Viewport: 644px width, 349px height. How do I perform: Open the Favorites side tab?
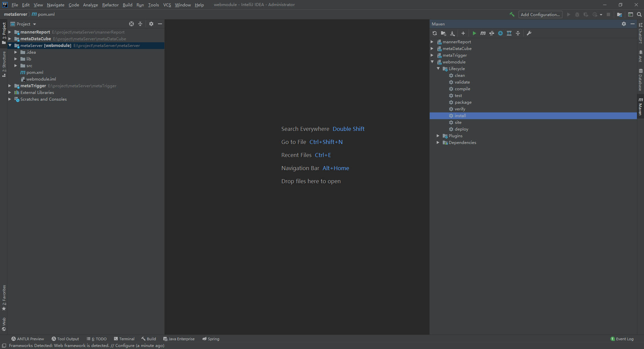4,298
